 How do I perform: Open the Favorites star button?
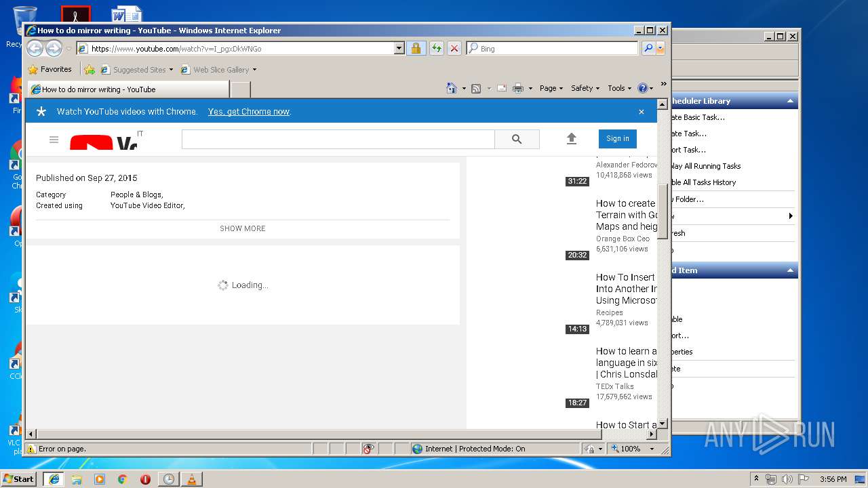coord(50,69)
